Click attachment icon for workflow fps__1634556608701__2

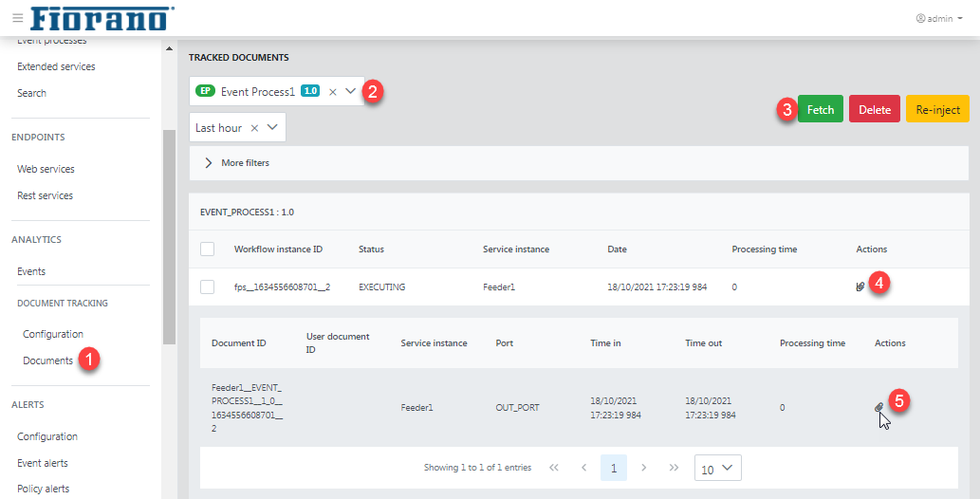[860, 287]
